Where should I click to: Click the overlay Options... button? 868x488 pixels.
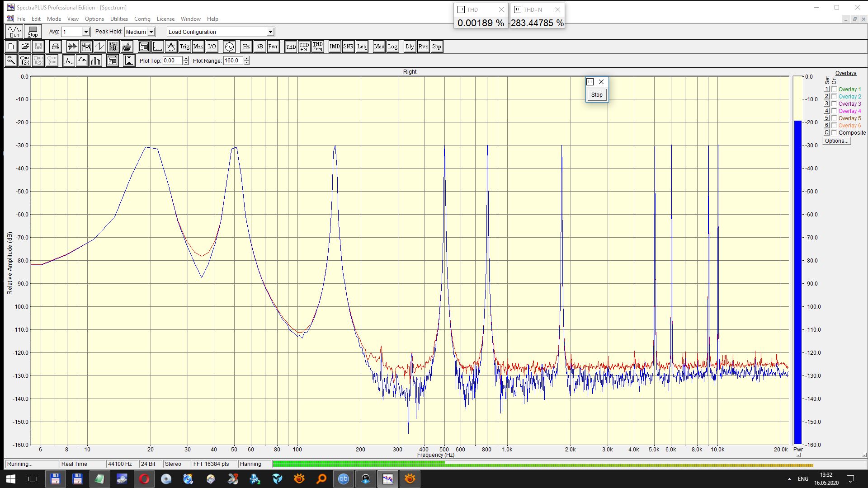pyautogui.click(x=836, y=141)
